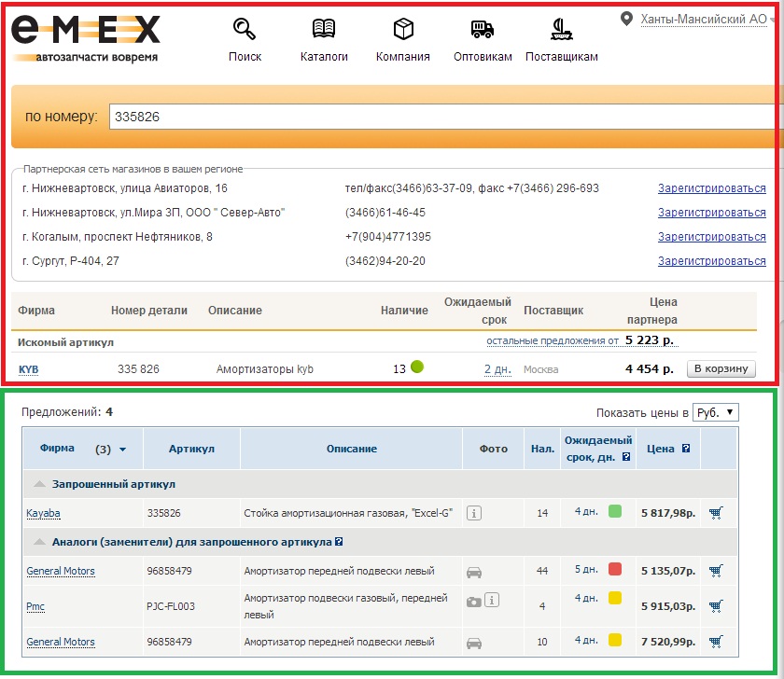Collapse the Запрошенный артикул group
The image size is (784, 679).
[39, 484]
